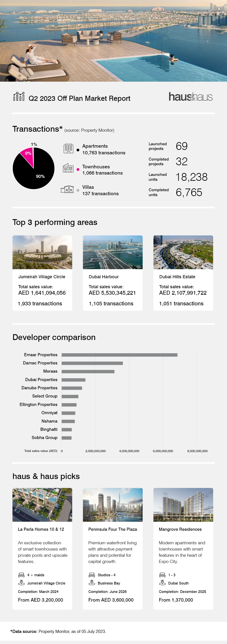The height and width of the screenshot is (644, 227).
Task: Click the black Apartments legend dot
Action: (78, 150)
